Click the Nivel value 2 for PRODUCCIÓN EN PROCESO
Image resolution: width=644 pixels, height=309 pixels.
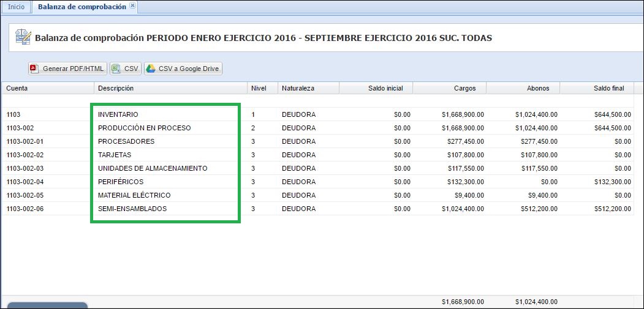click(x=253, y=128)
